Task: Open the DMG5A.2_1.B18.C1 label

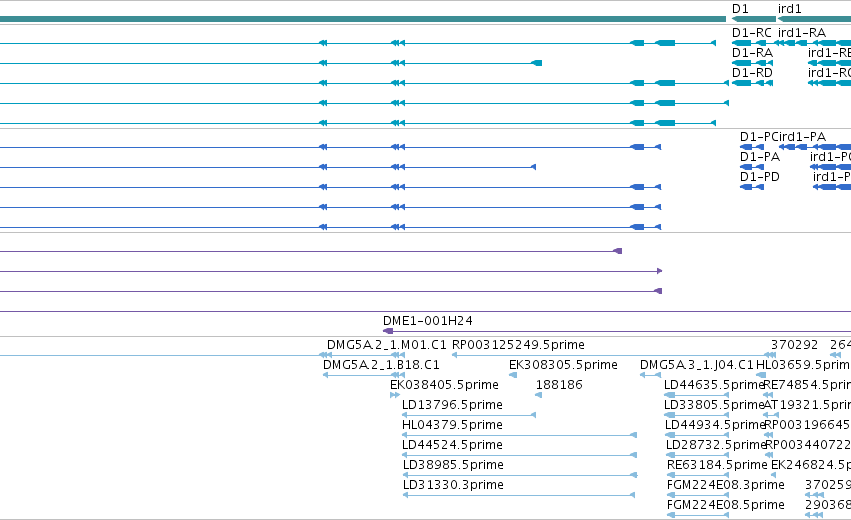Action: tap(381, 365)
